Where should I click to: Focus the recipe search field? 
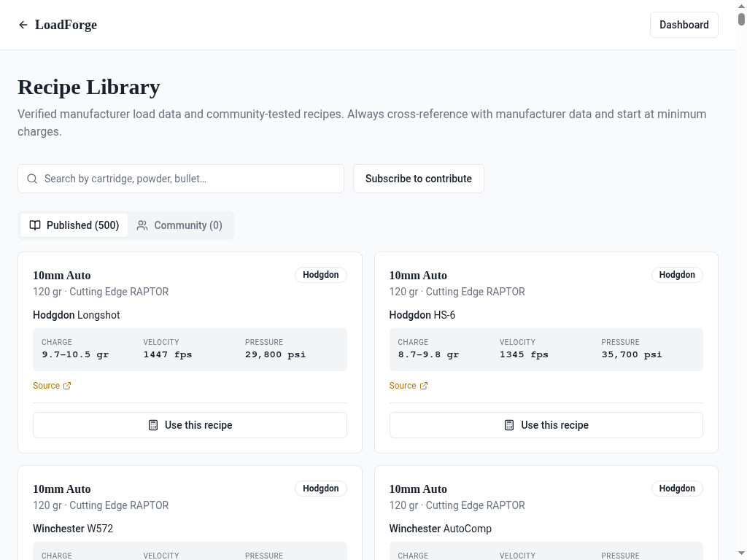(181, 179)
